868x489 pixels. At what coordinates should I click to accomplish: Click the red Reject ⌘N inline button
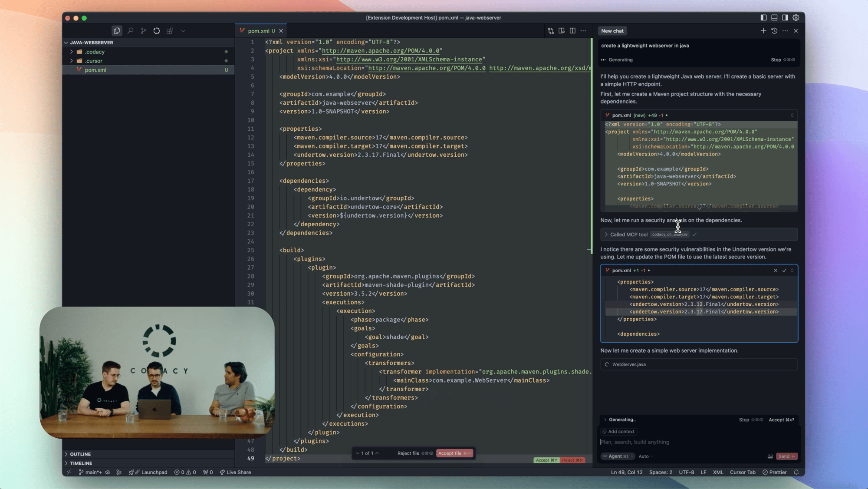pos(572,460)
